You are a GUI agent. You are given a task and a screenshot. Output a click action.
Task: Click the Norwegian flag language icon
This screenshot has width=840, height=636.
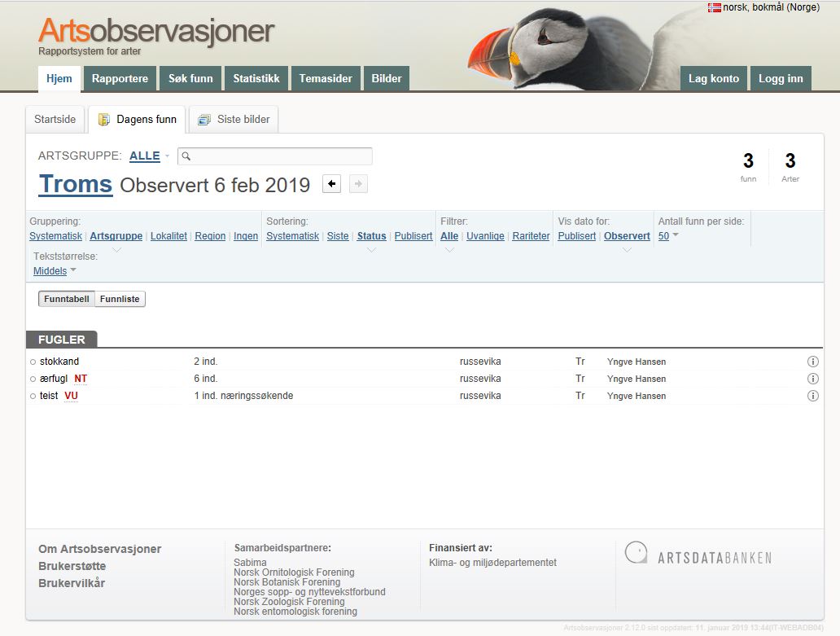[x=714, y=7]
